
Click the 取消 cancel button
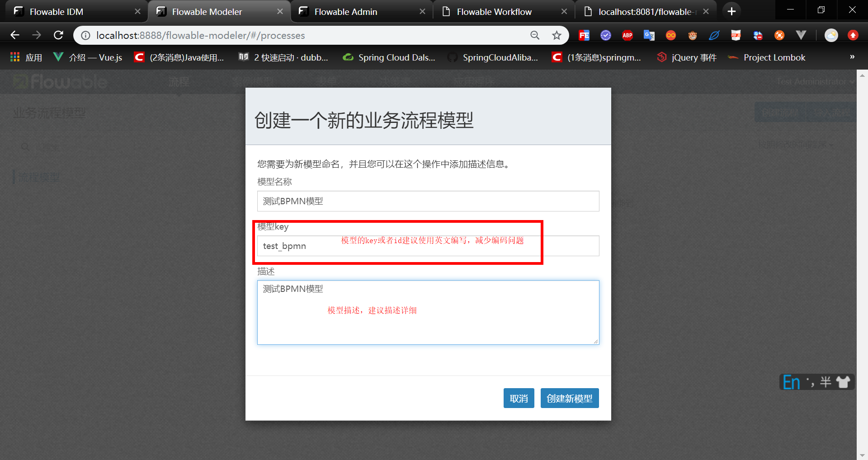click(519, 398)
